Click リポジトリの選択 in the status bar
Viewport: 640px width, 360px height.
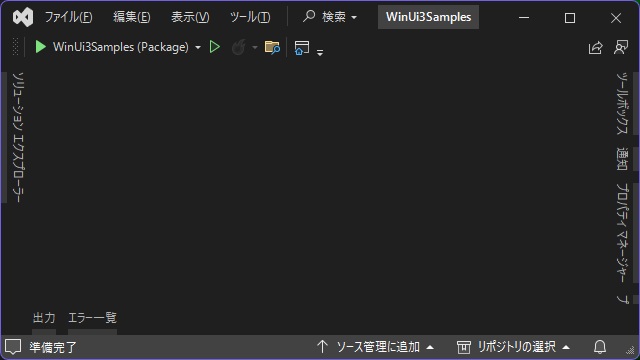click(x=516, y=347)
